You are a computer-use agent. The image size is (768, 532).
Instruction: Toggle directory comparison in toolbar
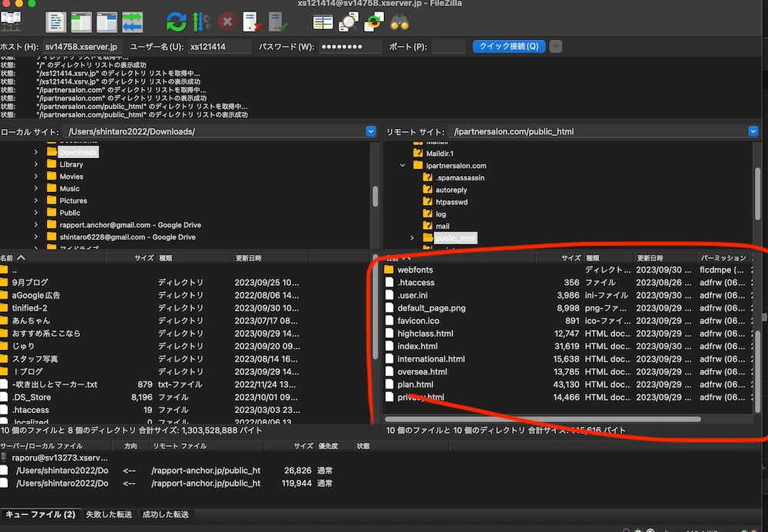(x=348, y=22)
